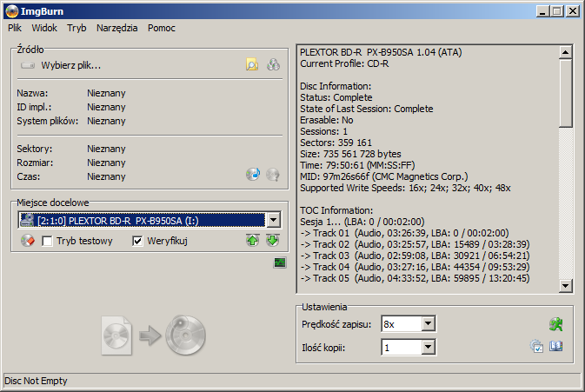Image resolution: width=585 pixels, height=392 pixels.
Task: Click the greyed disc image information icon
Action: pos(273,174)
